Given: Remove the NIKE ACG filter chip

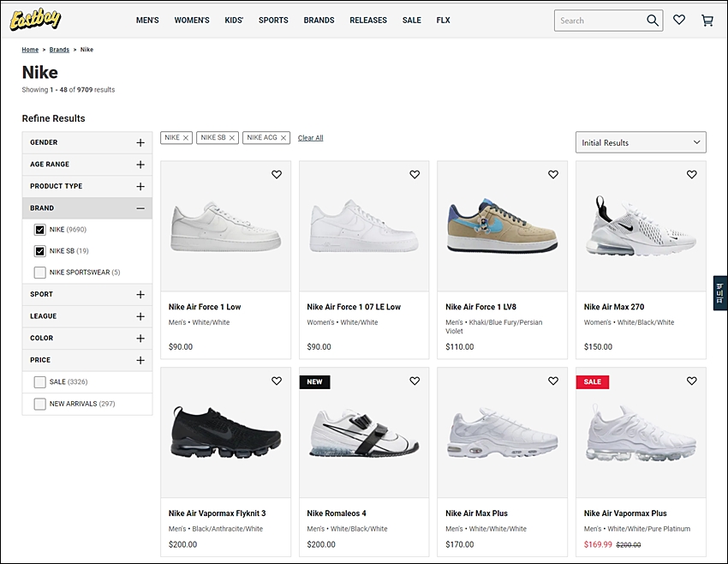Looking at the screenshot, I should pyautogui.click(x=283, y=138).
